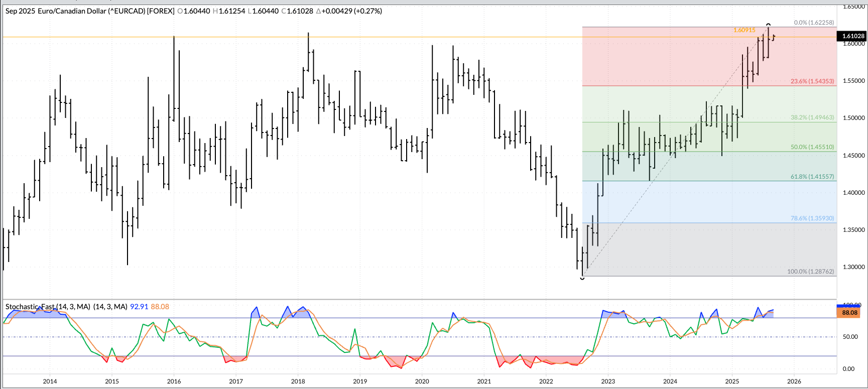Screen dimensions: 868x389
Task: Click the 2020 label on the time axis
Action: (422, 381)
